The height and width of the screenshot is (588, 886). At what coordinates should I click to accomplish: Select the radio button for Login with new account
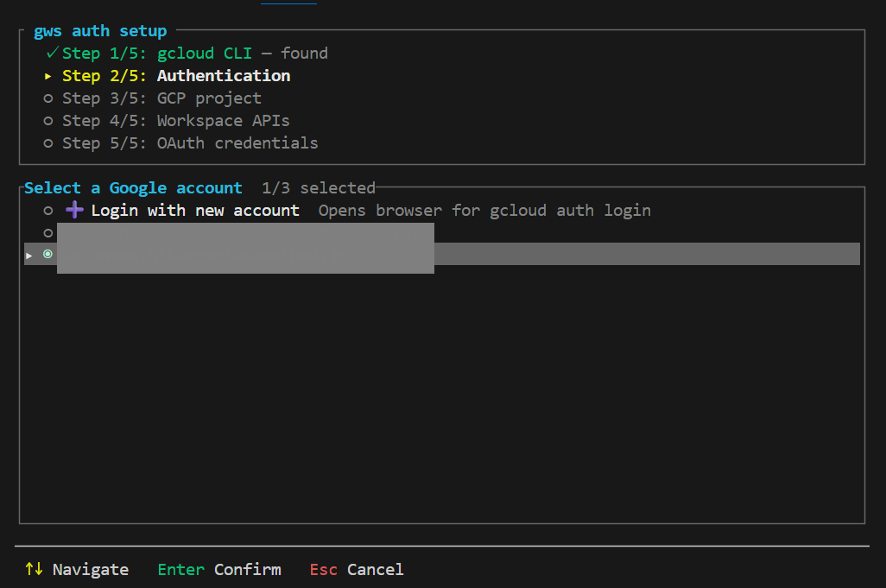tap(48, 211)
